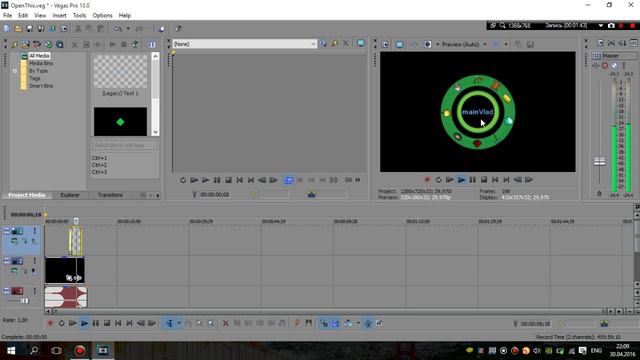This screenshot has width=640, height=360.
Task: Click the Loop Playback icon under the timeline
Action: coord(62,323)
